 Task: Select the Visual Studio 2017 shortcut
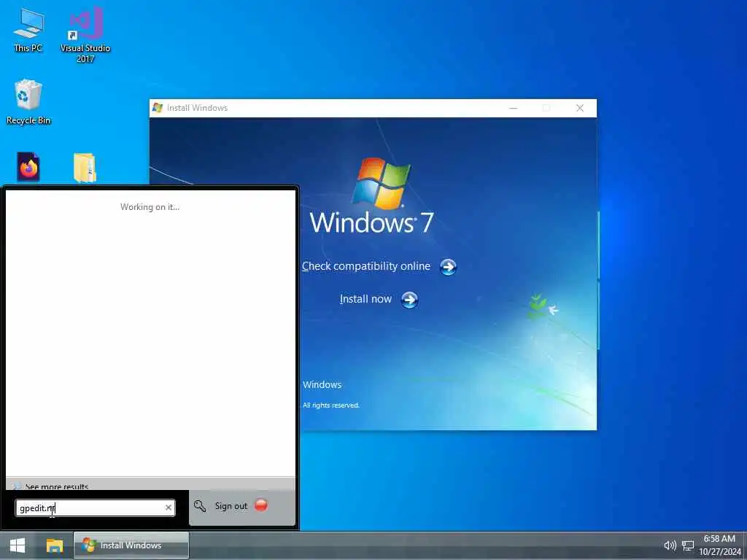85,34
